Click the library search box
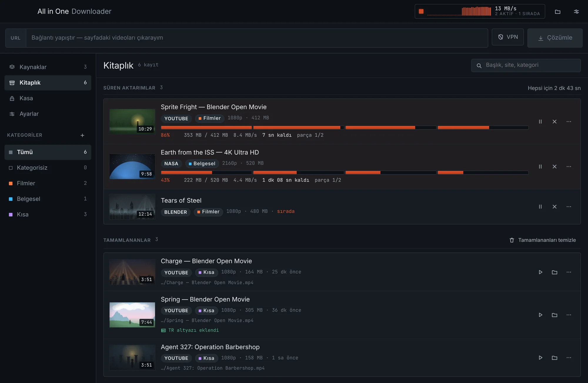The image size is (588, 383). click(526, 65)
